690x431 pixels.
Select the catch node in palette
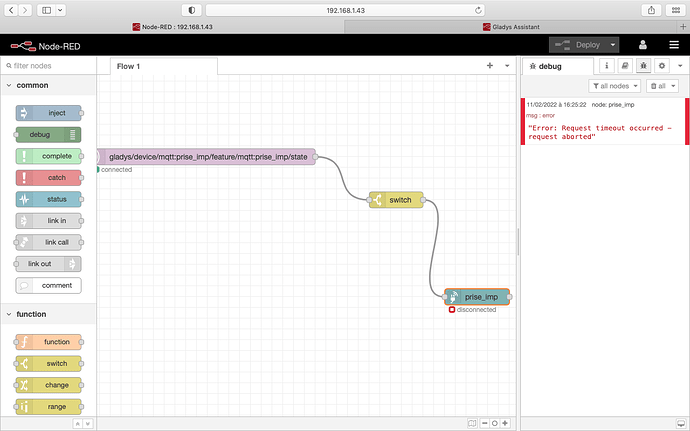pos(48,177)
